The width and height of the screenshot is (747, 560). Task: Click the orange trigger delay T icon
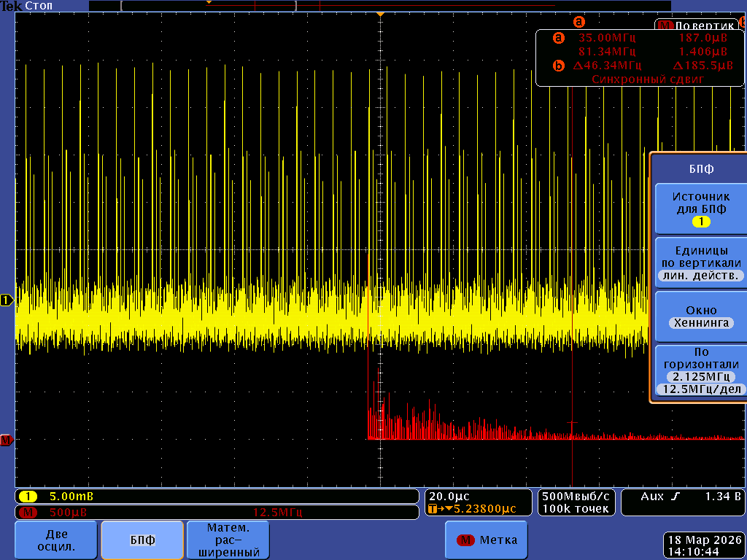(x=433, y=509)
